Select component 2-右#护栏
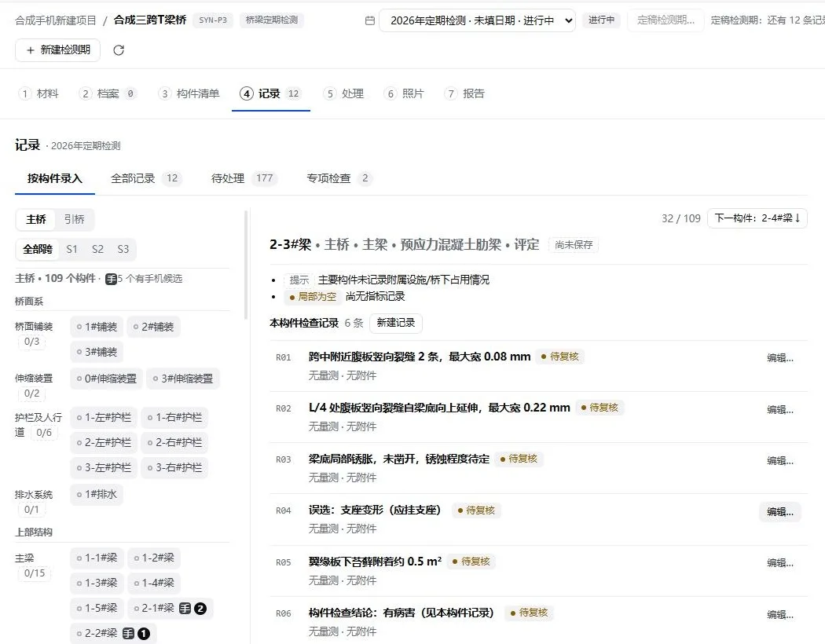 coord(174,443)
